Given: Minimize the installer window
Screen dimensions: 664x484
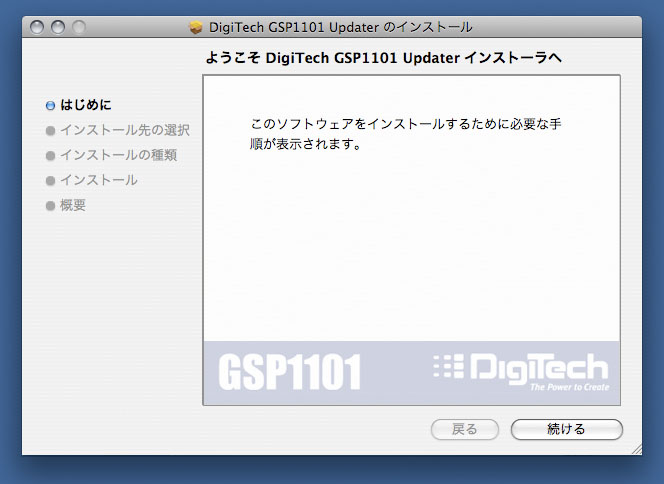Looking at the screenshot, I should click(x=58, y=28).
